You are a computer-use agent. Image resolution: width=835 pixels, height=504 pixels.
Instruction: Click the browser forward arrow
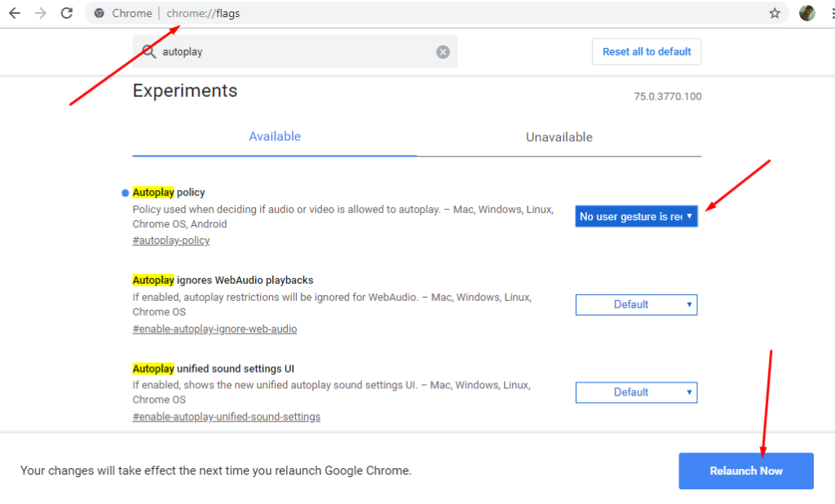pos(41,13)
